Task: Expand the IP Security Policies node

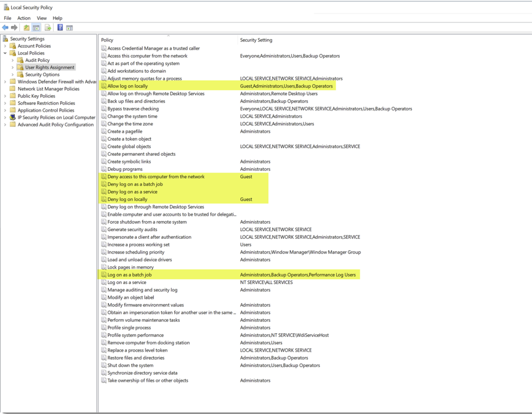Action: 5,117
